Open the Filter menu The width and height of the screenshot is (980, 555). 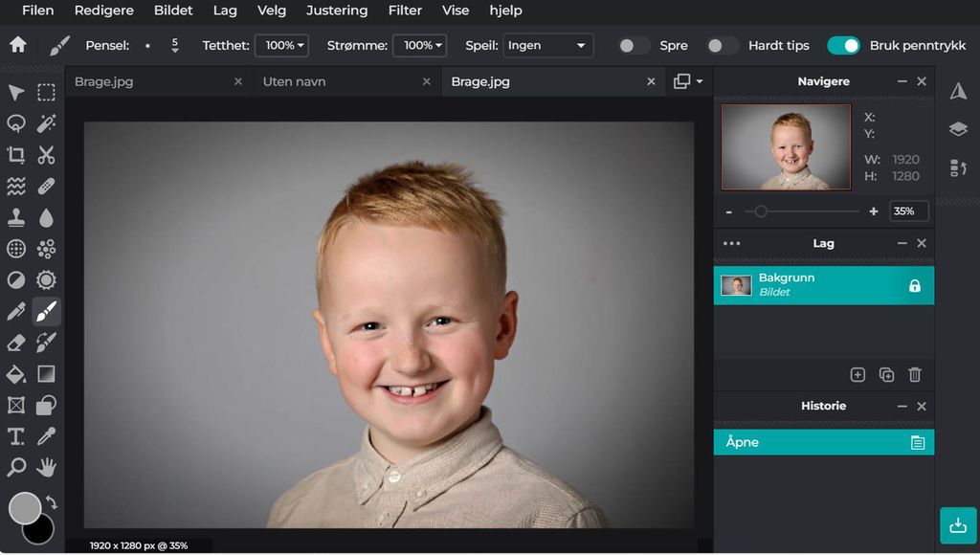pos(405,11)
